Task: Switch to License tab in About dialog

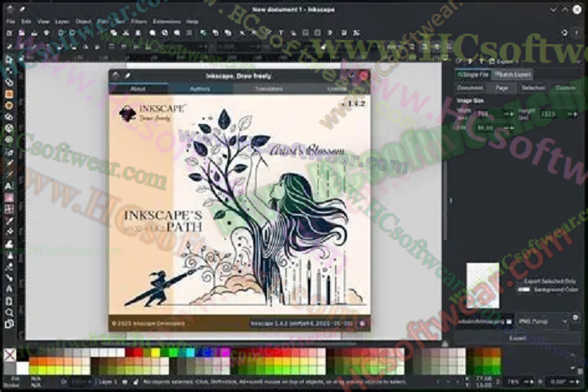Action: click(x=336, y=89)
